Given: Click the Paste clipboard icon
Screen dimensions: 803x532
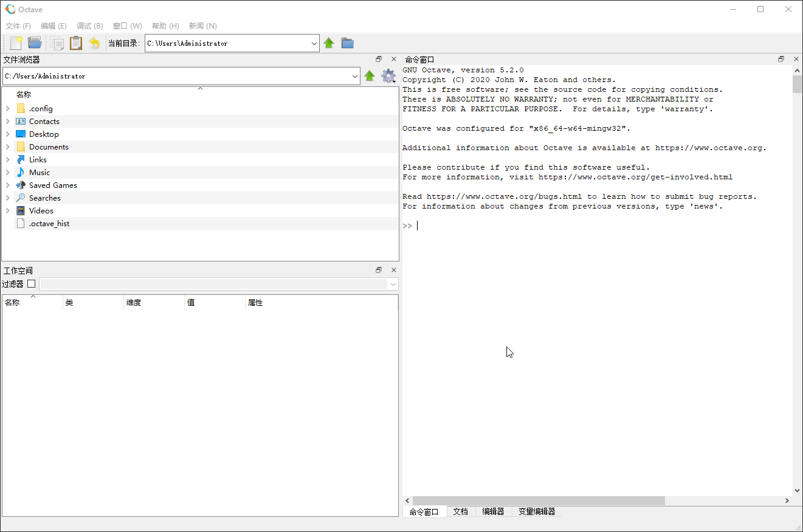Looking at the screenshot, I should click(75, 43).
